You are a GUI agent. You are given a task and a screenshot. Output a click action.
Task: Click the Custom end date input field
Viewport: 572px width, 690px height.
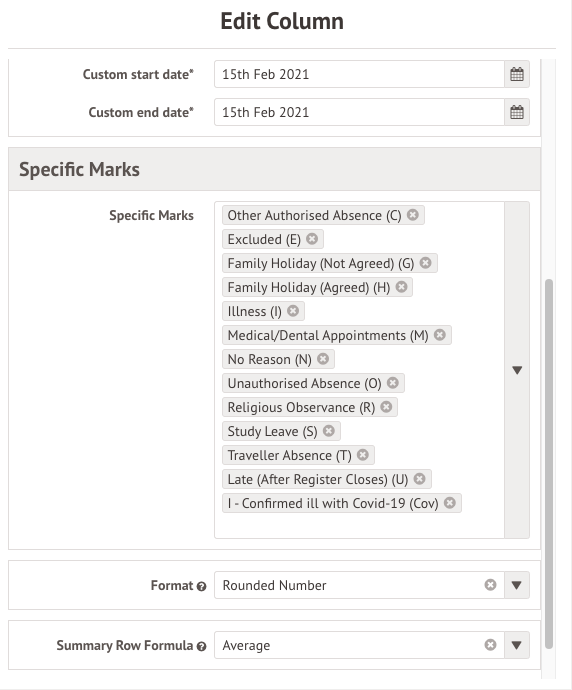pos(359,112)
